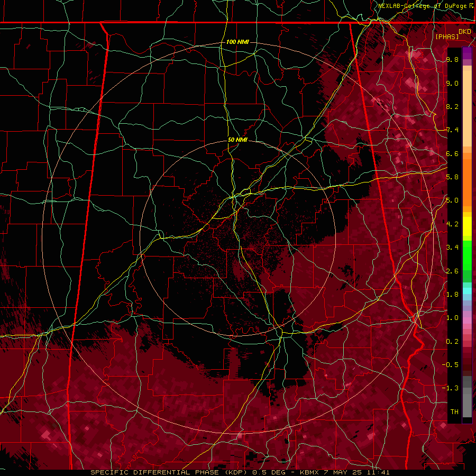Click the peach segment of the color bar
Image resolution: width=476 pixels, height=476 pixels.
point(467,108)
